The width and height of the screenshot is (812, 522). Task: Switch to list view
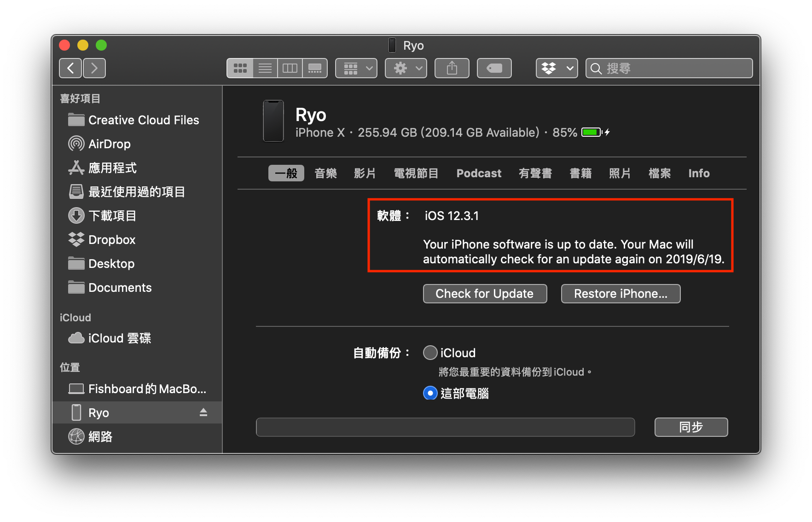click(x=265, y=68)
